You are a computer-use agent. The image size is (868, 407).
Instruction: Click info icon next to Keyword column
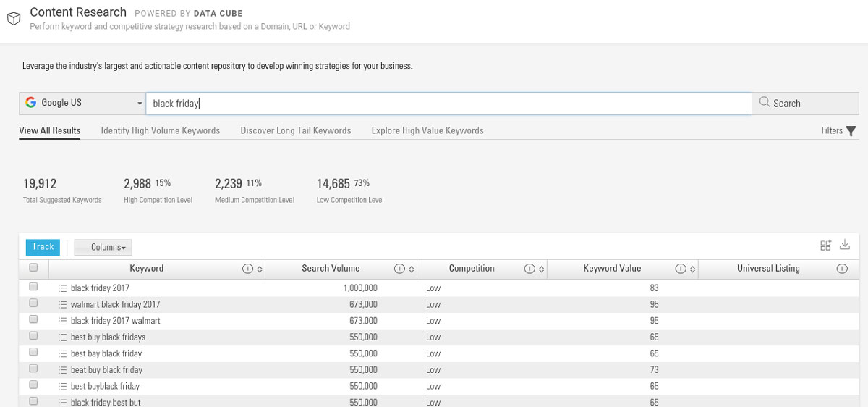[247, 269]
